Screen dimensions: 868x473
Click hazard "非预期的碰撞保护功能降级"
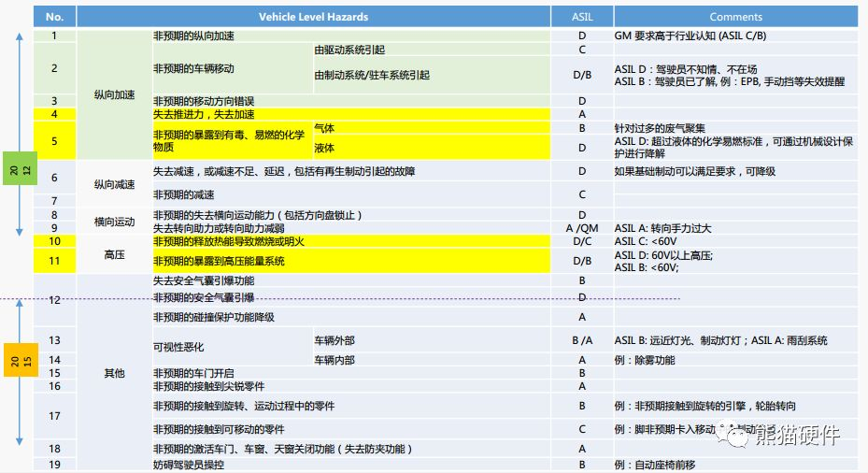(x=214, y=318)
